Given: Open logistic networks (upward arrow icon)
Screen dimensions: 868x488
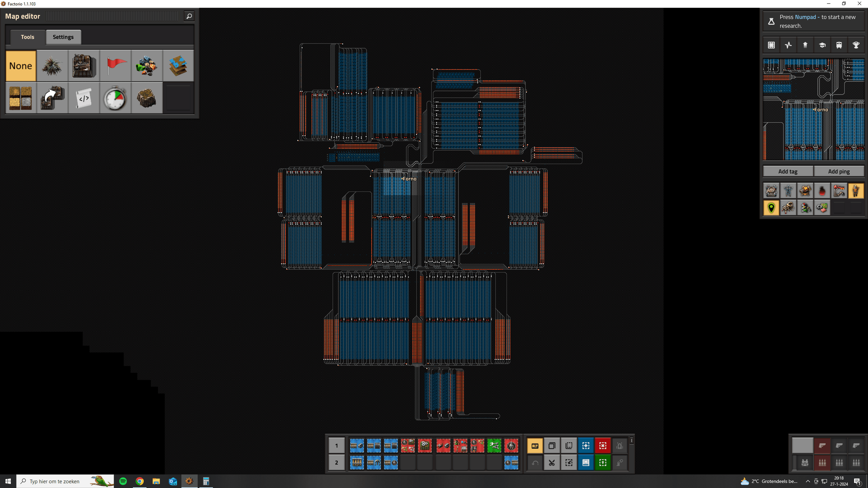Looking at the screenshot, I should [805, 45].
